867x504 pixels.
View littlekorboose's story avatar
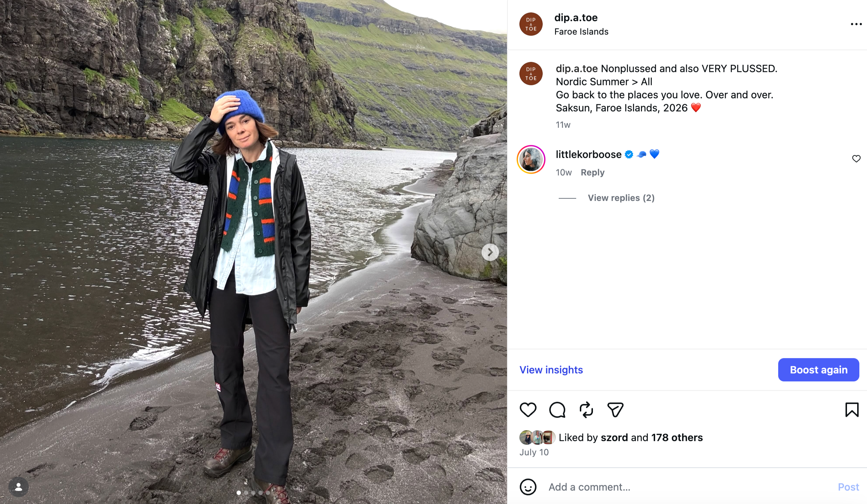pyautogui.click(x=531, y=159)
